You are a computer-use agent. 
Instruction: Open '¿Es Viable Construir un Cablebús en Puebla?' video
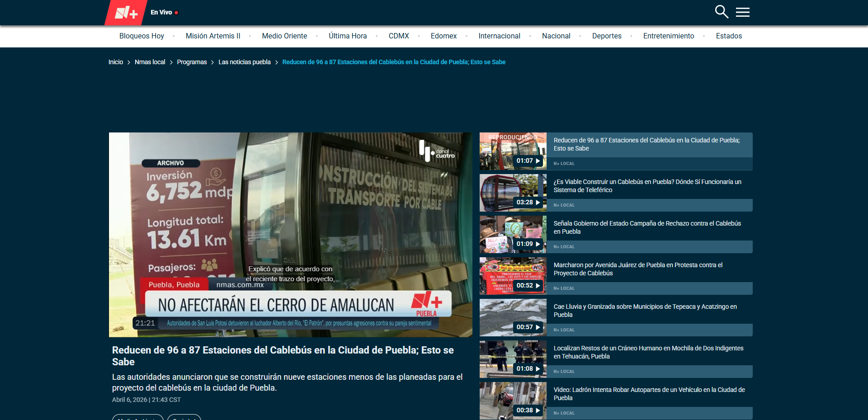tap(647, 186)
